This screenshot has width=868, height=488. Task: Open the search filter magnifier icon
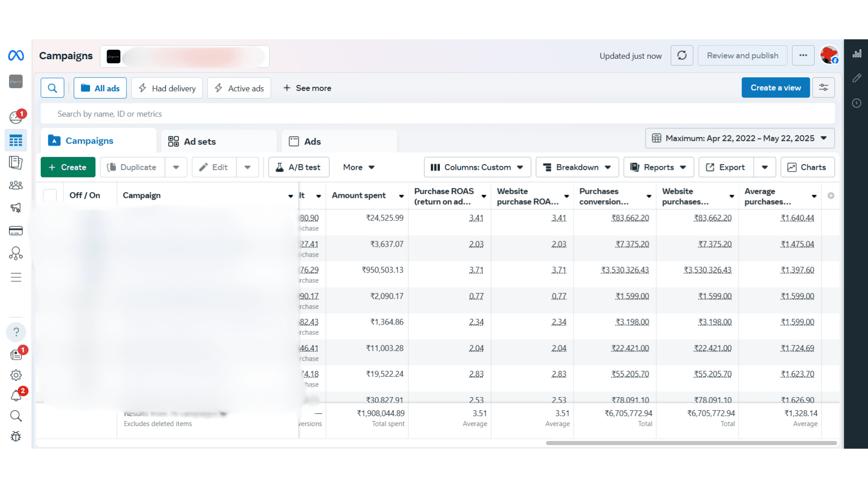52,88
